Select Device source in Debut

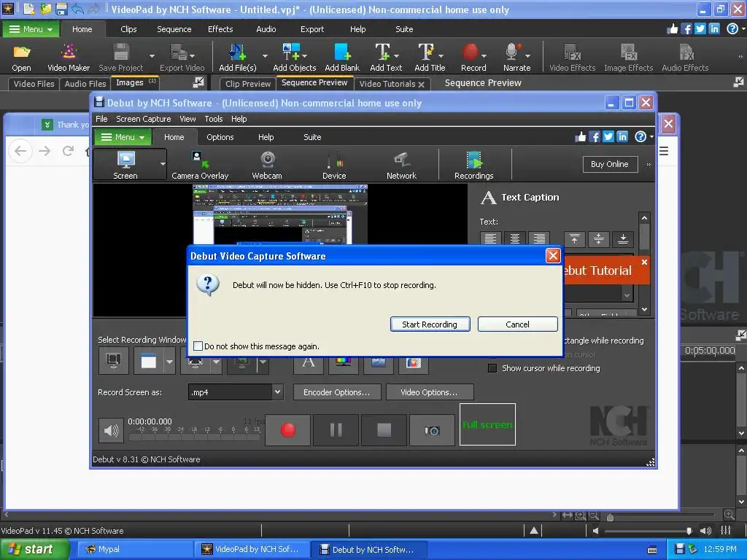point(334,164)
